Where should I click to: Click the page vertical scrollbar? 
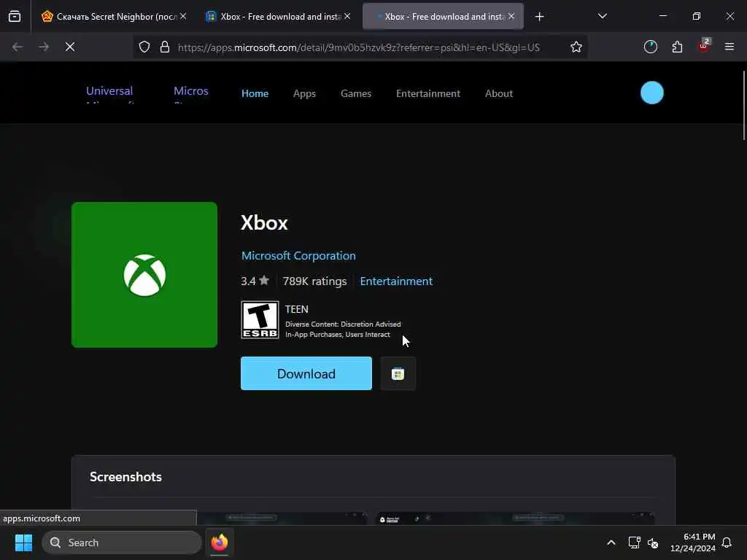coord(743,106)
